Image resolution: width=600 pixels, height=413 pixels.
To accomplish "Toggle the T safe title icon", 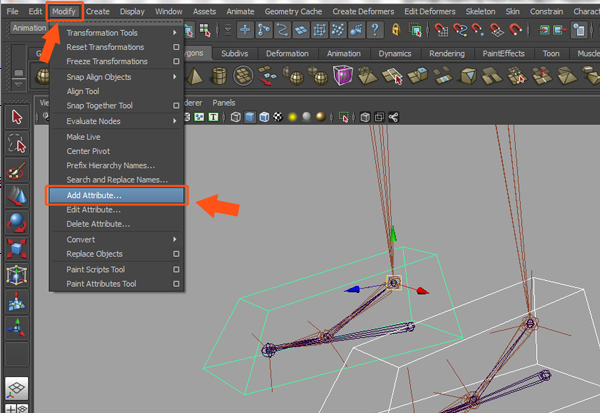I will click(x=213, y=117).
